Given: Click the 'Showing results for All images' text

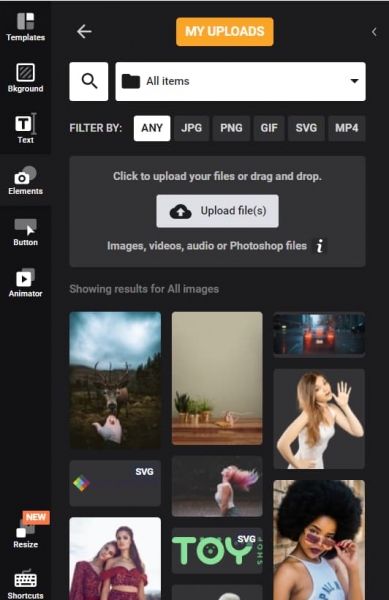Looking at the screenshot, I should click(x=144, y=289).
